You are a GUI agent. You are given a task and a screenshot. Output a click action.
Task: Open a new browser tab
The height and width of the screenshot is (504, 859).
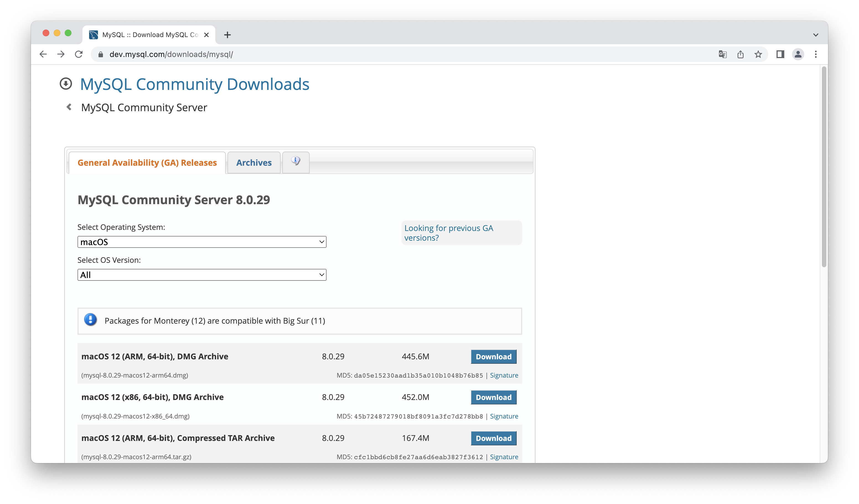coord(227,35)
